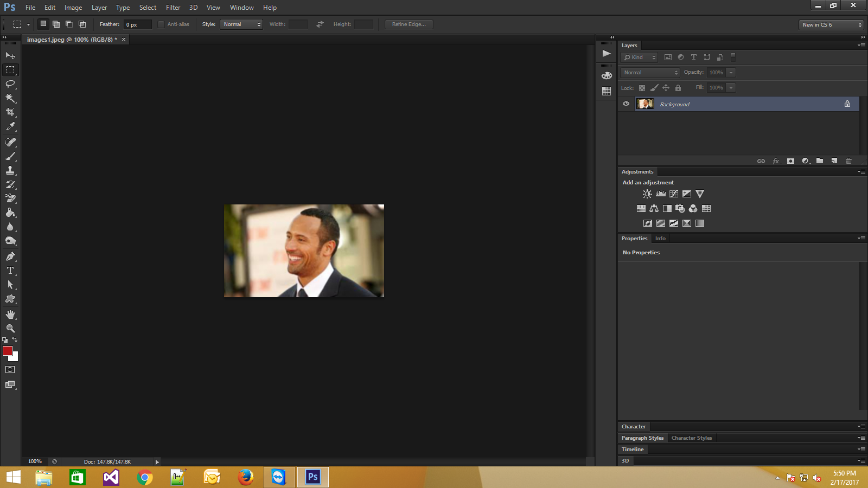Open Firefox from the taskbar
This screenshot has width=868, height=488.
(x=245, y=477)
